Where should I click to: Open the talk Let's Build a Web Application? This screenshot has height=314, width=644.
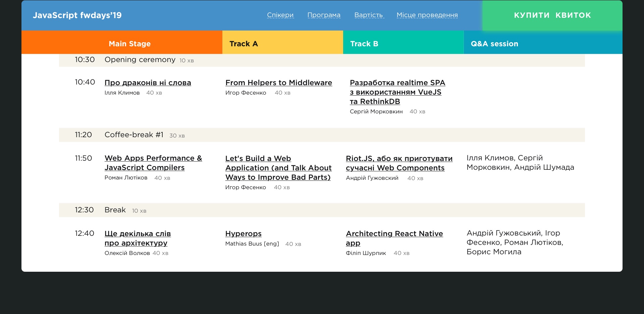point(278,168)
